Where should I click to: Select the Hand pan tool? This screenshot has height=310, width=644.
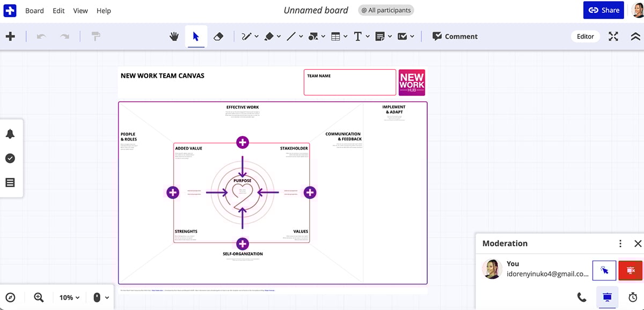(x=174, y=36)
